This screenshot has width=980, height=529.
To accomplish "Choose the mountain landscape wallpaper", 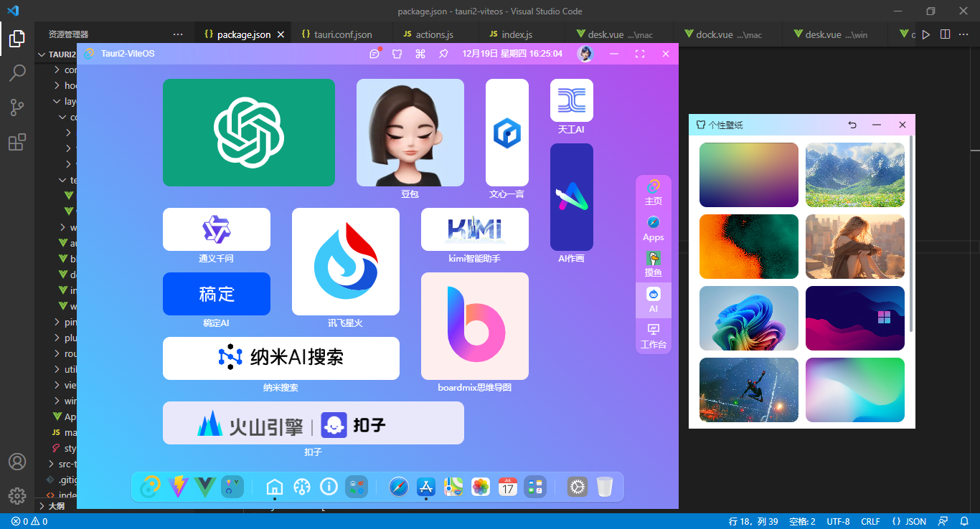I will (854, 174).
